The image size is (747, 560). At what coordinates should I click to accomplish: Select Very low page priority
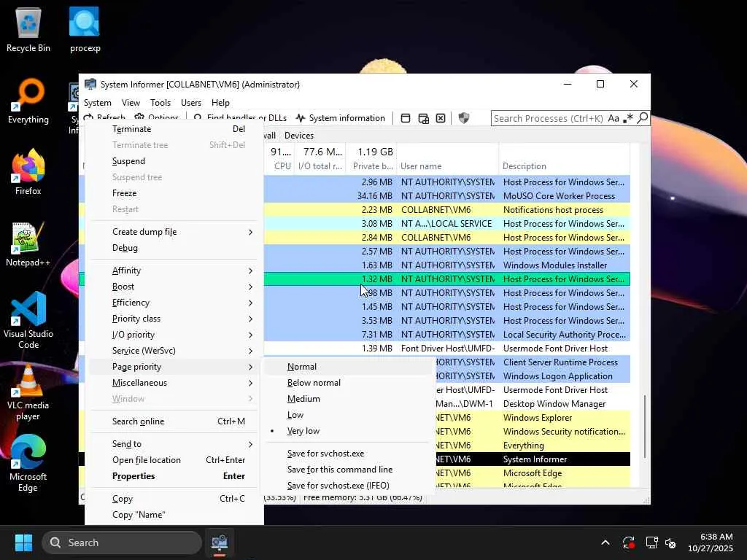349,431
